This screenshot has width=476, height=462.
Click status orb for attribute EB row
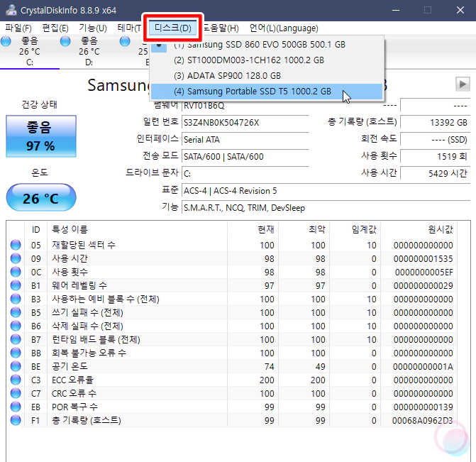tap(16, 407)
